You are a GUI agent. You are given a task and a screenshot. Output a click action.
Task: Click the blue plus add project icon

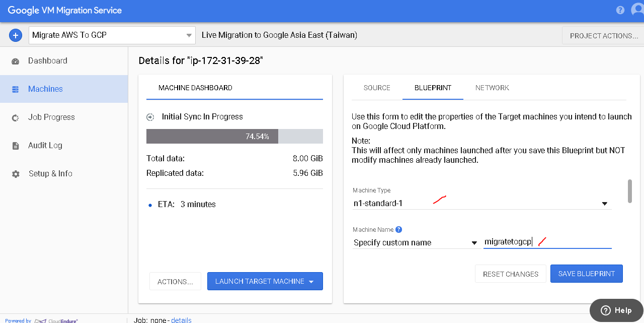[16, 35]
